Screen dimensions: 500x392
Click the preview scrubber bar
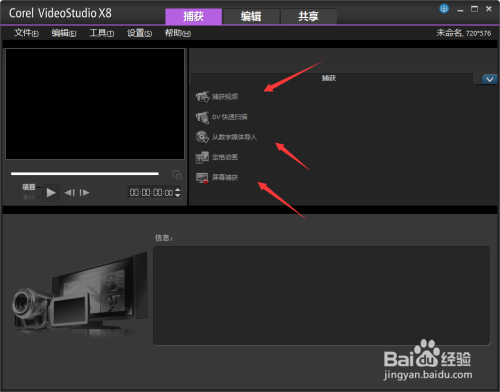click(85, 174)
